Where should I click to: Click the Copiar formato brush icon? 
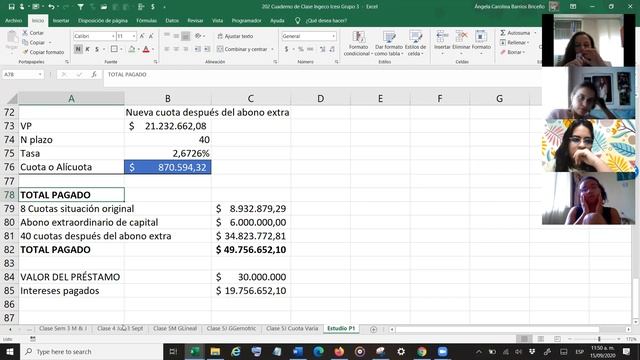[x=25, y=52]
